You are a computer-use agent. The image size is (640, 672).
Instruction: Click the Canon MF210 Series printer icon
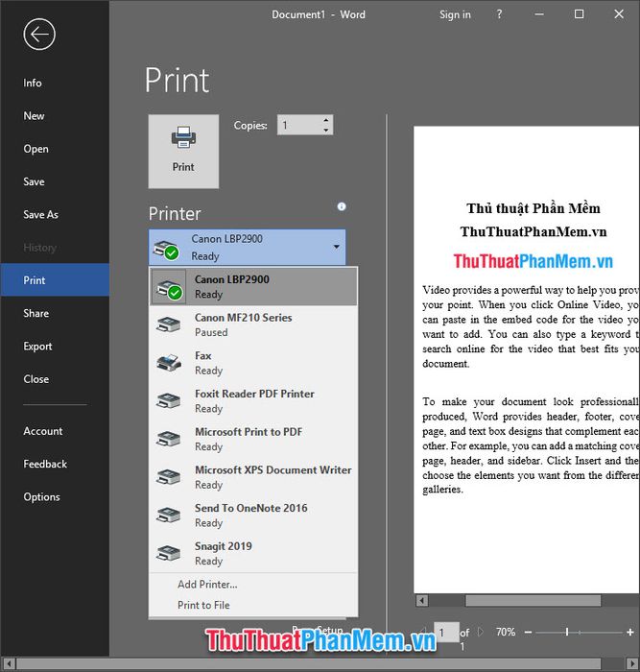pos(168,324)
